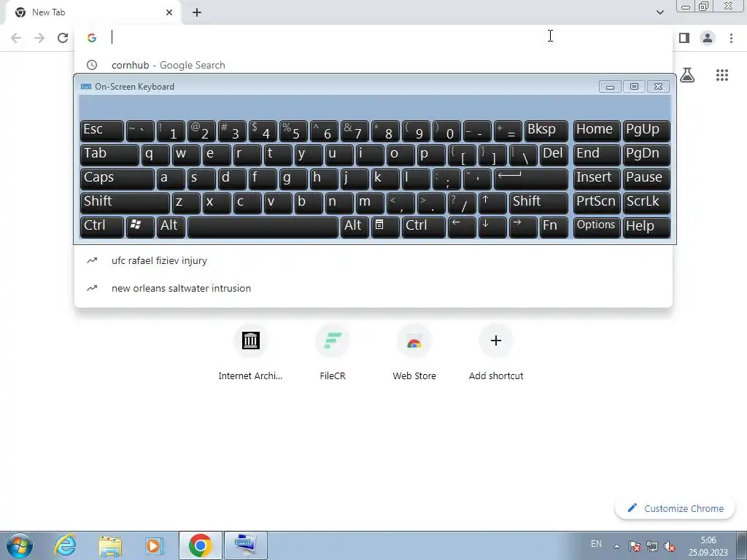Tap the letter g key

293,179
